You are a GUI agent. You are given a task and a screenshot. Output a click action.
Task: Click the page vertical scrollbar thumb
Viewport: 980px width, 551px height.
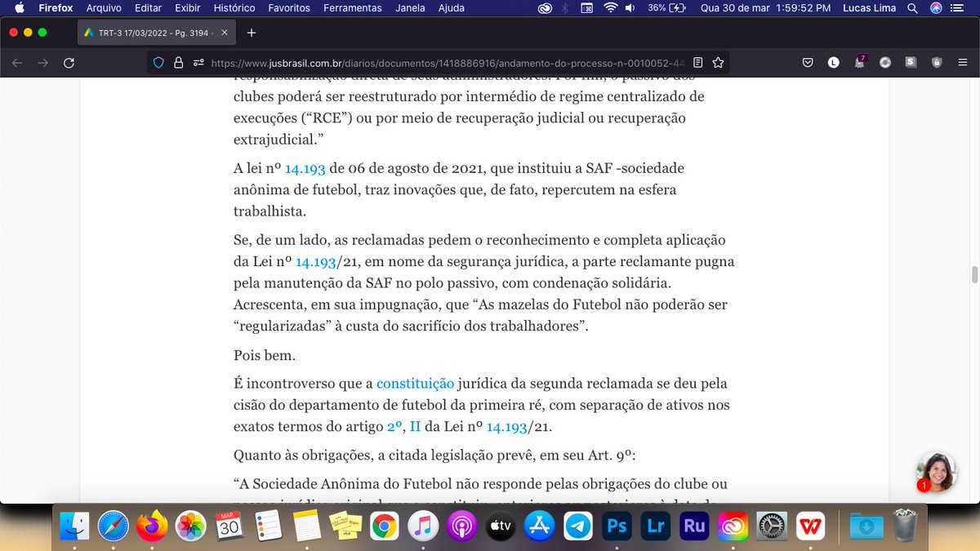click(973, 274)
